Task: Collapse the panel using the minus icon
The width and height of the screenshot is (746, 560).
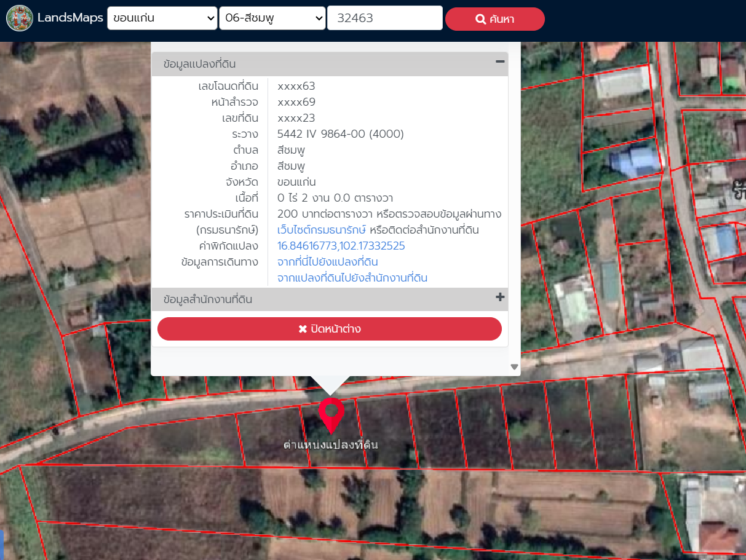Action: (x=500, y=61)
